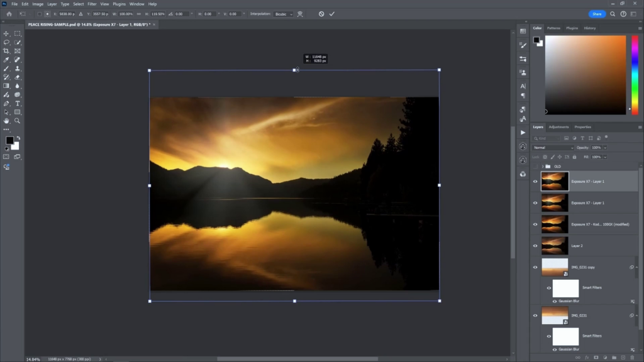Click the Share button
The image size is (644, 362).
point(597,14)
